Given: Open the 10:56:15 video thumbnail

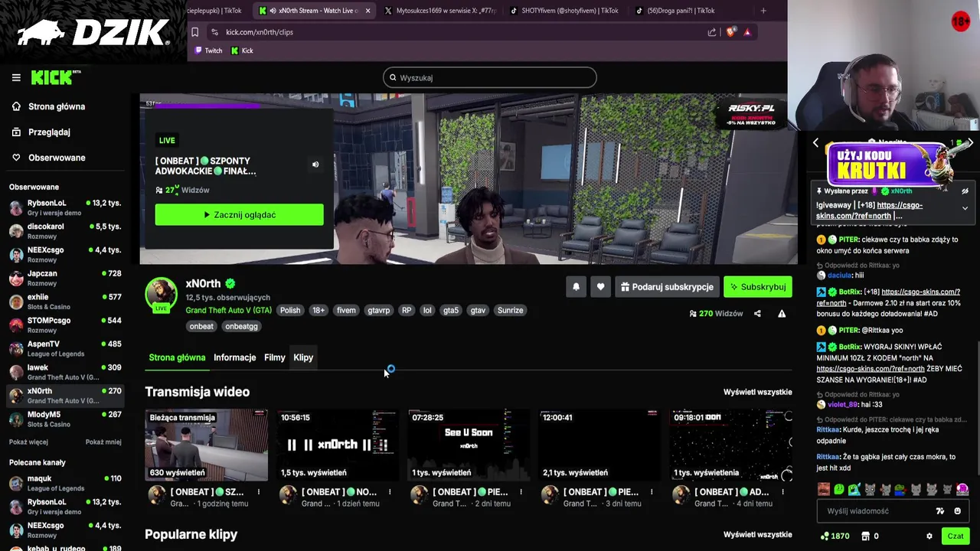Looking at the screenshot, I should (x=338, y=445).
